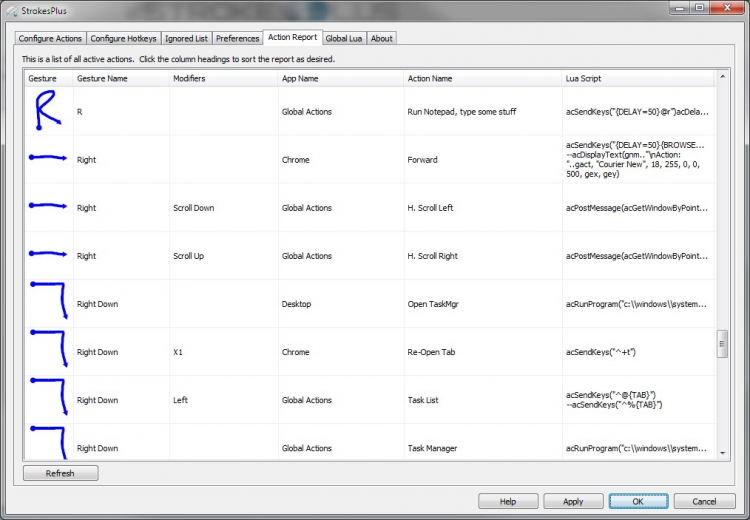Click Right Down gesture in Re-Open Tab row
The height and width of the screenshot is (520, 750).
[x=49, y=349]
